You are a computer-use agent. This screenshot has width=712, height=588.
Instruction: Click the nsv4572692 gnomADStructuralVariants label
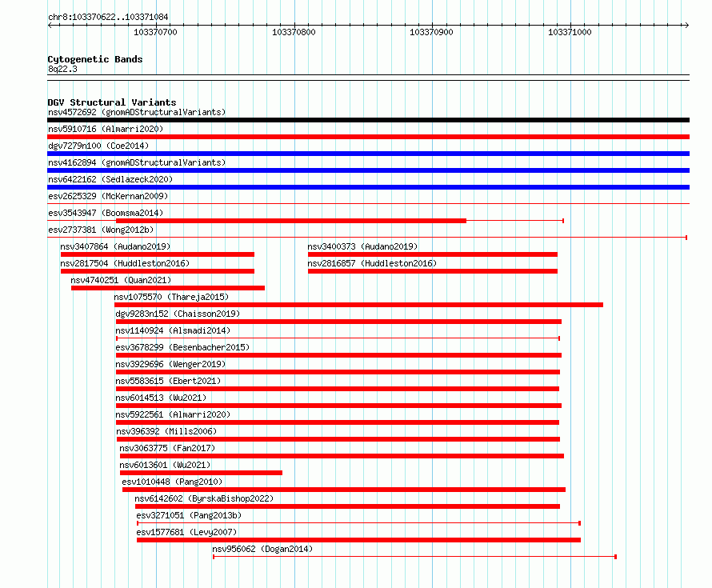coord(137,112)
